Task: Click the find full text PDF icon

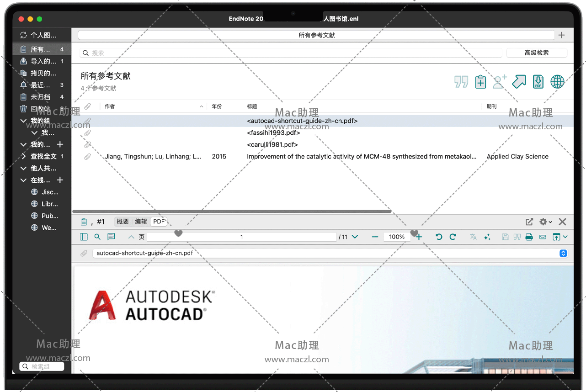Action: click(538, 82)
